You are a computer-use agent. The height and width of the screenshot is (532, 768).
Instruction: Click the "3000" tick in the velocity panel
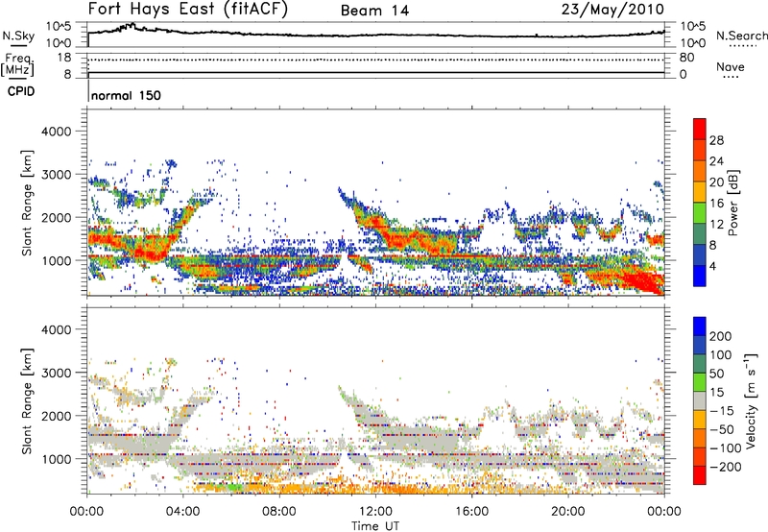57,373
